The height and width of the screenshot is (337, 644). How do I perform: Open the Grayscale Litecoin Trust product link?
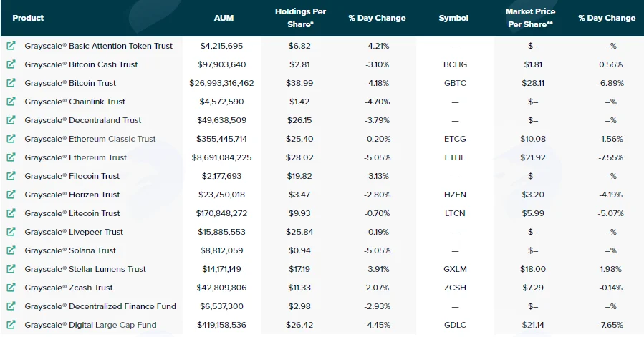tap(72, 213)
